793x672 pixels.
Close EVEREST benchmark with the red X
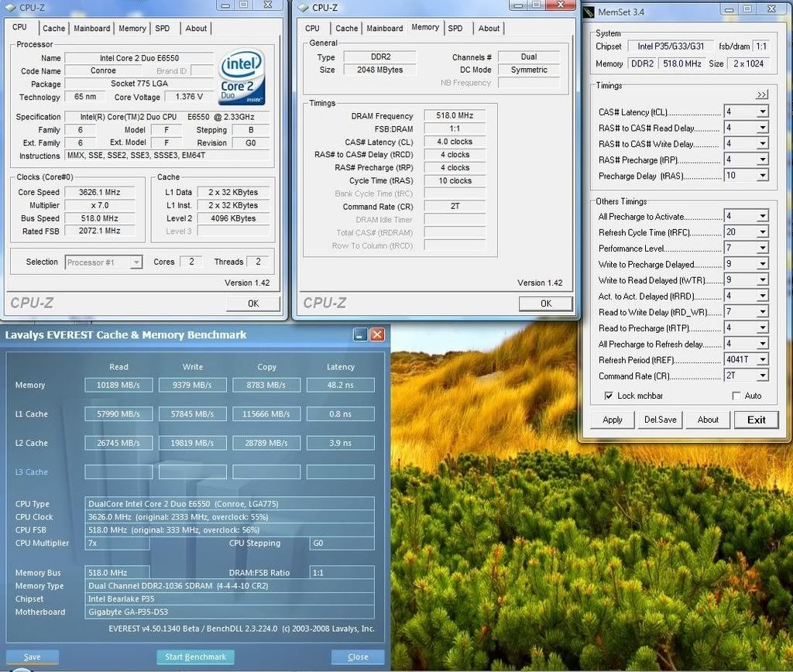(x=377, y=334)
